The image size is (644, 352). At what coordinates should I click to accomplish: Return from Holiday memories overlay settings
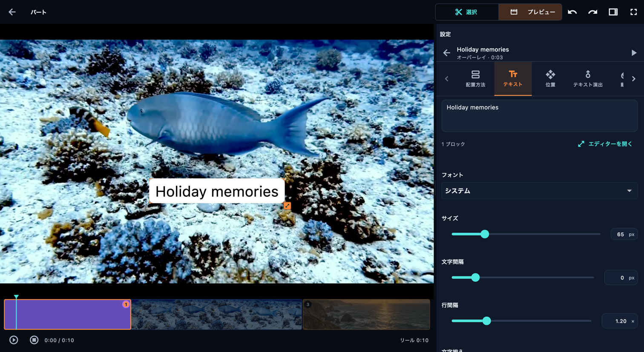446,53
